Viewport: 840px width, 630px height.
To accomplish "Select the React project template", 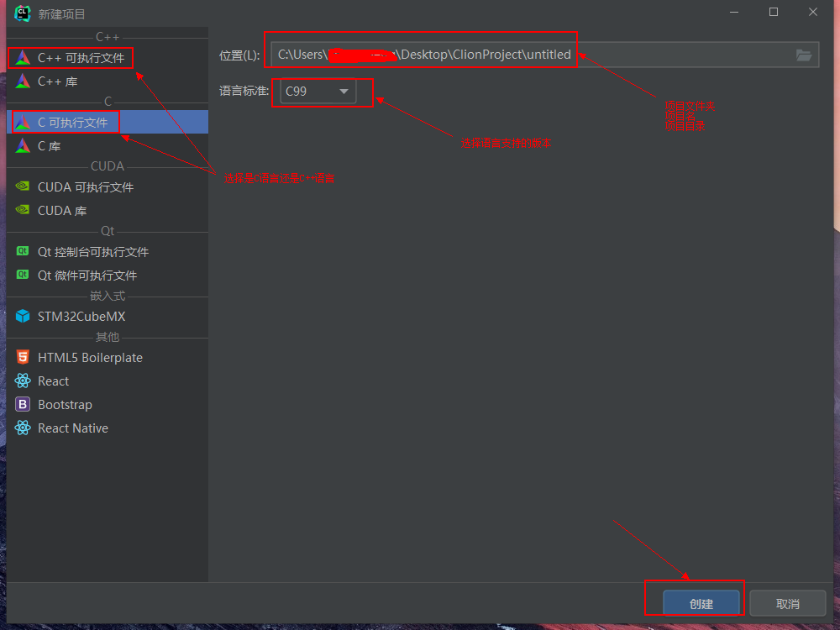I will (108, 381).
